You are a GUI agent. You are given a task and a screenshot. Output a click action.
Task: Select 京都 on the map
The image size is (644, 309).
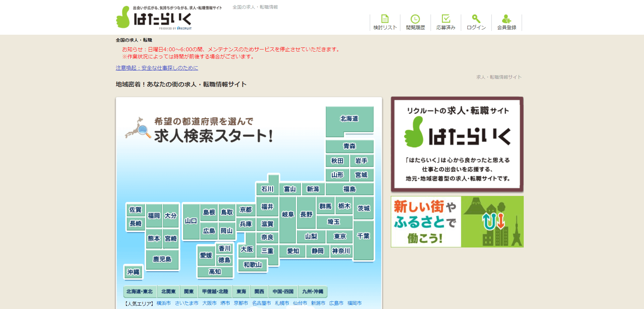tap(246, 210)
